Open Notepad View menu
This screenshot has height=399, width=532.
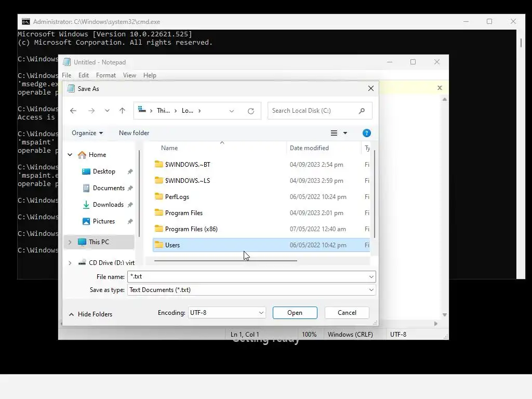[x=129, y=75]
